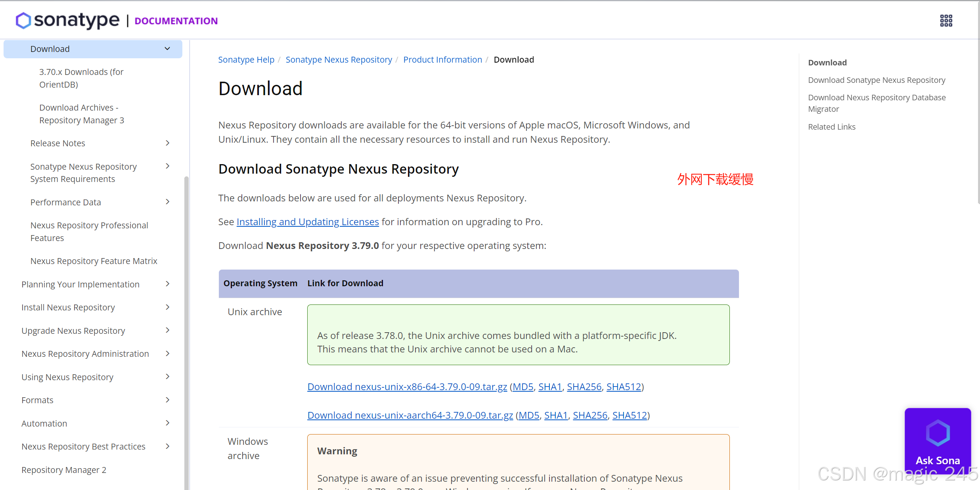
Task: Click Sonatype Help breadcrumb link
Action: point(246,59)
